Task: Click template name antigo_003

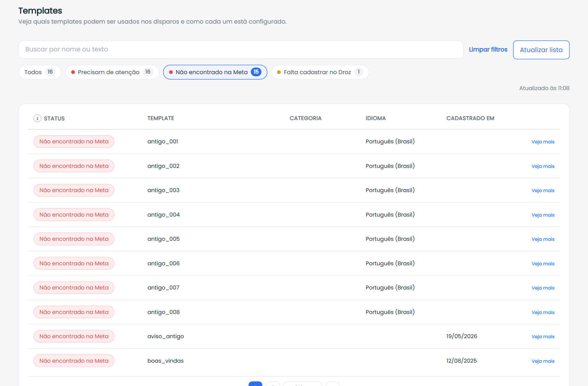Action: (x=163, y=190)
